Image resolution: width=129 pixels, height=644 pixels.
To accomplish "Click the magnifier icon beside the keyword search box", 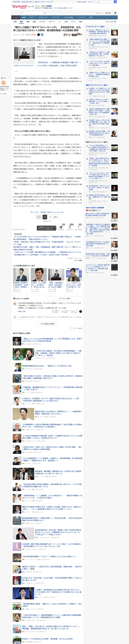I will click(45, 13).
